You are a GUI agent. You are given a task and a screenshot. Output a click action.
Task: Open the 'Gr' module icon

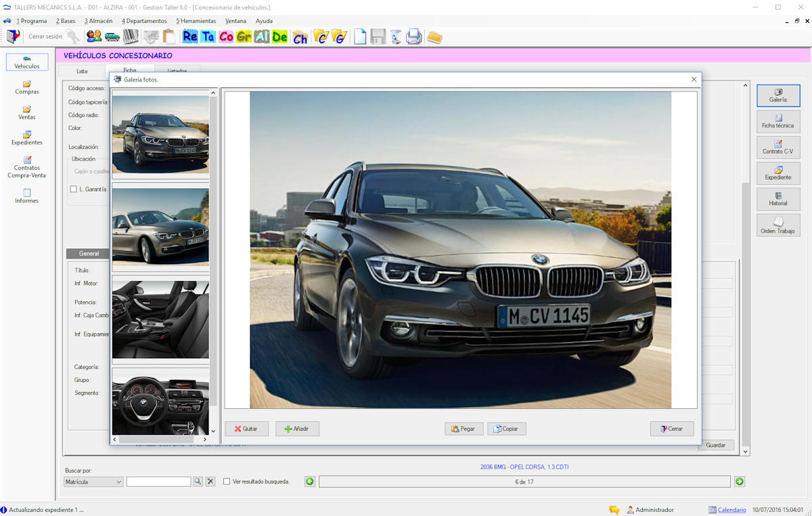click(x=244, y=37)
